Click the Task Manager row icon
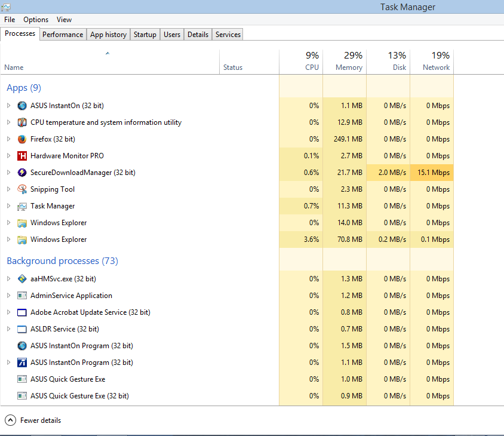 click(22, 206)
